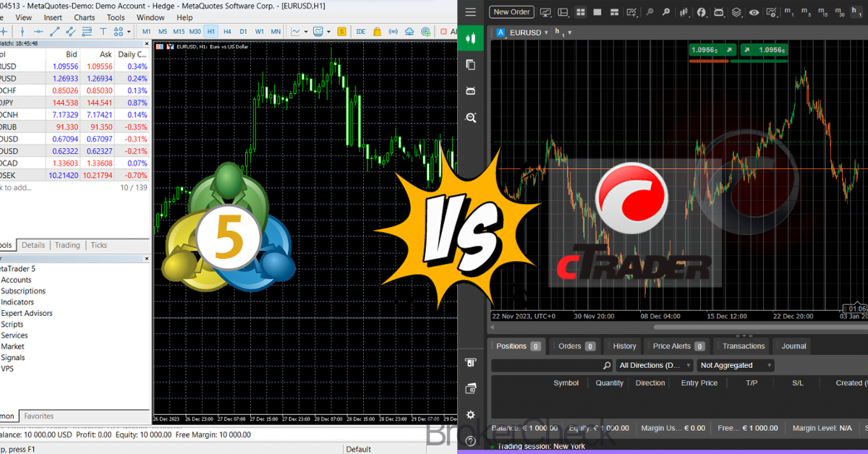Open the deposit icon above wallet in cTrader sidebar
The width and height of the screenshot is (868, 454).
[471, 362]
